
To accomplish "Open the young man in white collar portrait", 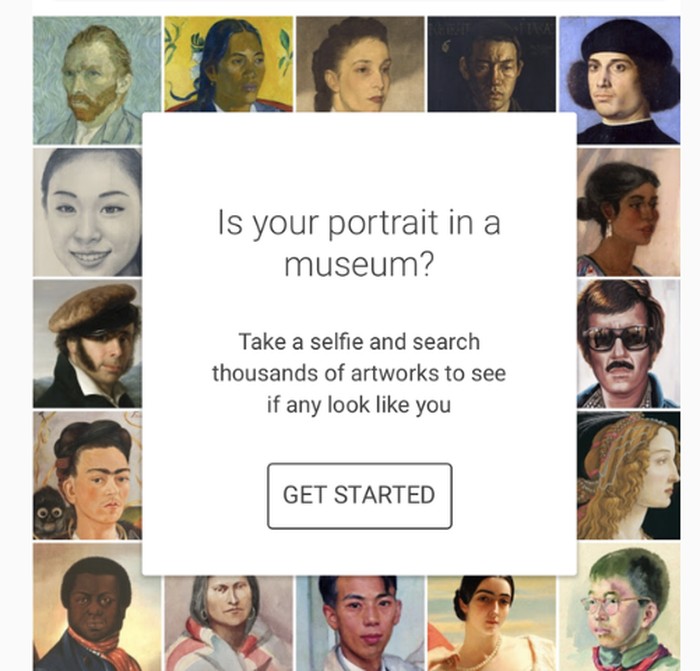I will coord(360,624).
